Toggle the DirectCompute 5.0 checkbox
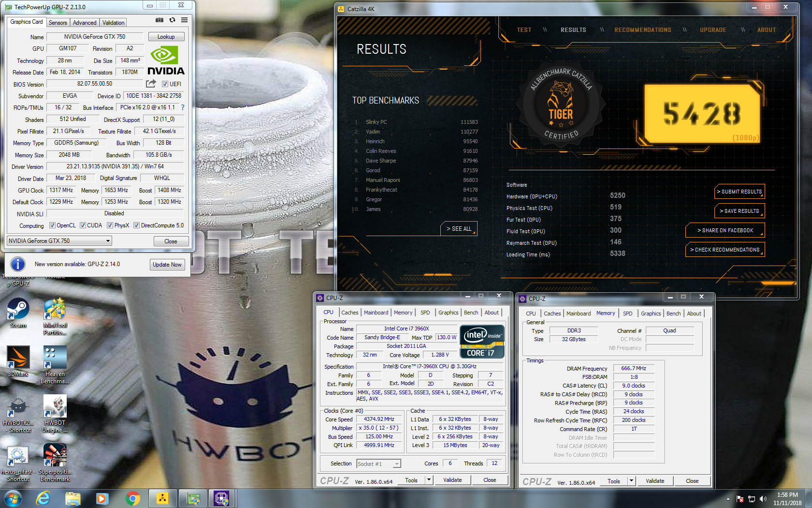This screenshot has width=812, height=508. (136, 225)
